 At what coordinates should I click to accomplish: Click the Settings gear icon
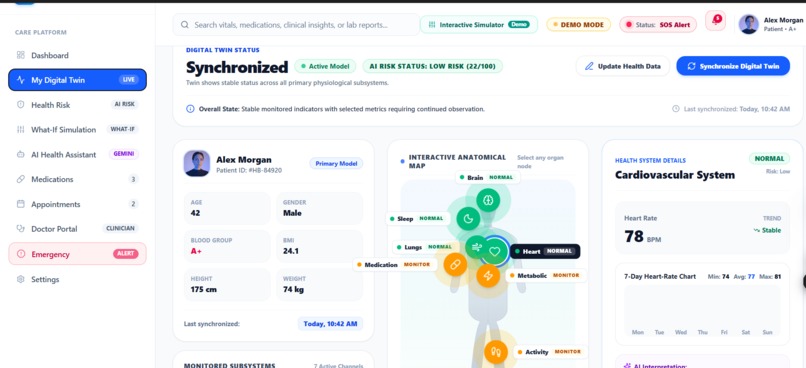click(21, 279)
